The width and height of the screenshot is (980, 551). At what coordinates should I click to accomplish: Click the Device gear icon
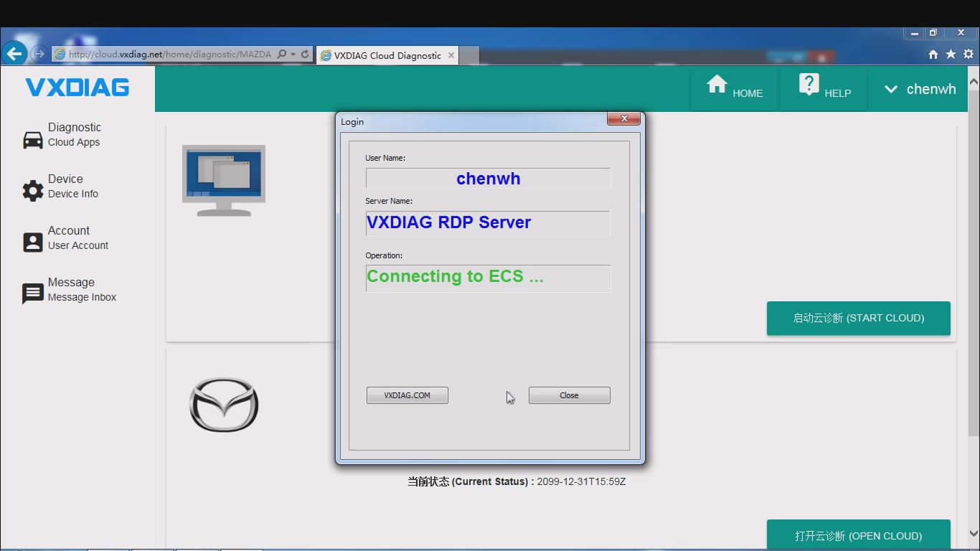(x=33, y=190)
